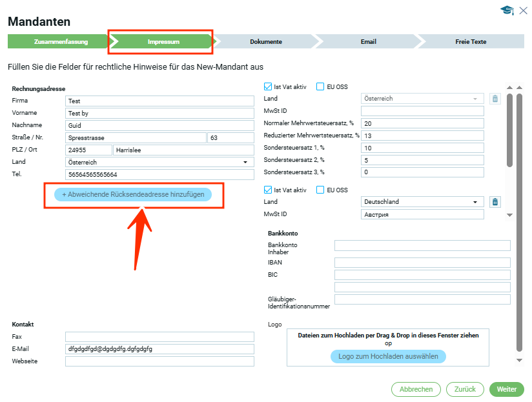The image size is (532, 402).
Task: Click the trash icon beside the greyed Österreich VAT country
Action: click(495, 99)
